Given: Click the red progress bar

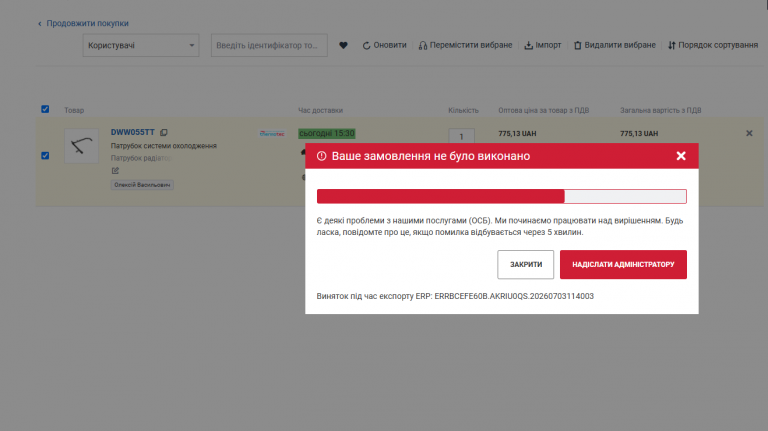Looking at the screenshot, I should 502,196.
